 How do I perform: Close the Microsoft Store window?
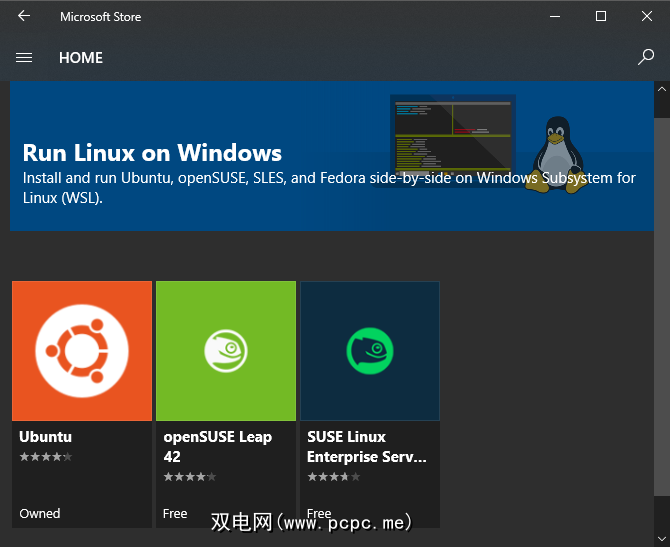[x=646, y=16]
